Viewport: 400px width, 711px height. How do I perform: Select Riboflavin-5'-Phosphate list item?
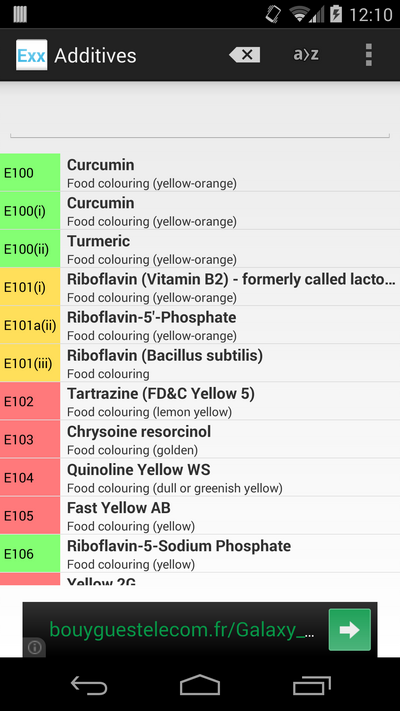coord(200,325)
